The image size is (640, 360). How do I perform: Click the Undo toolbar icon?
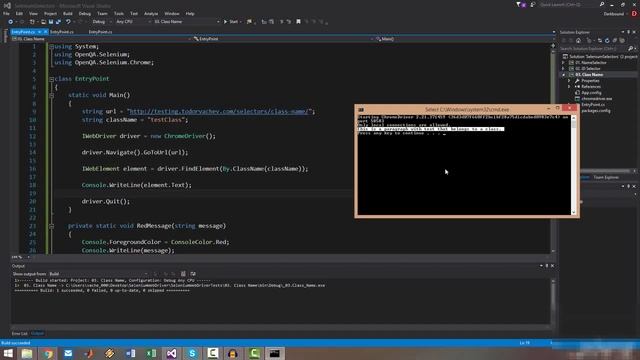[68, 22]
